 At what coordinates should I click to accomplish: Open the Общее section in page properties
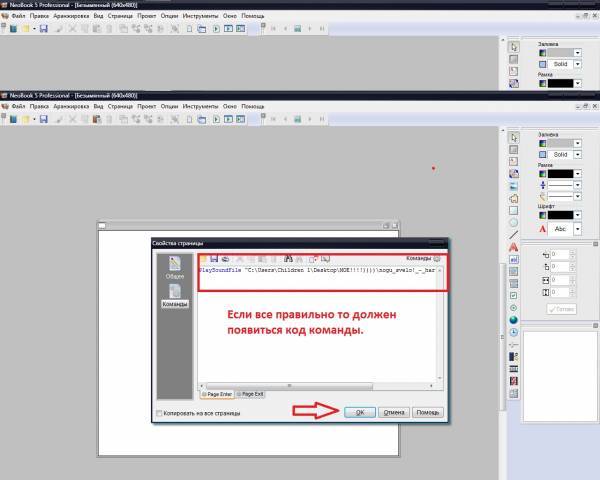tap(174, 268)
